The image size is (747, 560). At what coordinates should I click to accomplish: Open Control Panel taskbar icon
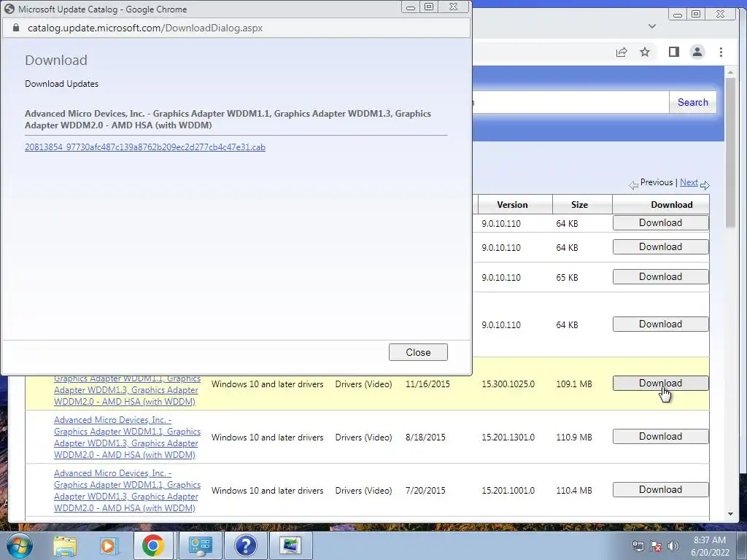(200, 545)
